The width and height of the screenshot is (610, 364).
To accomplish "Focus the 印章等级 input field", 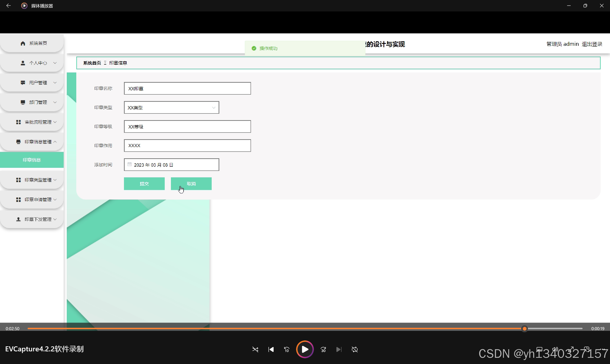I will pos(187,127).
